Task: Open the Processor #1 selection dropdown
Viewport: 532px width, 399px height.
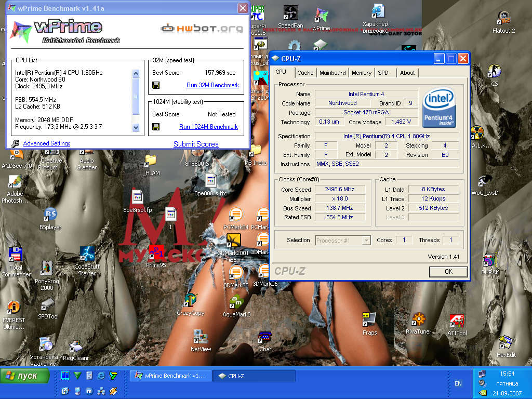Action: (343, 241)
